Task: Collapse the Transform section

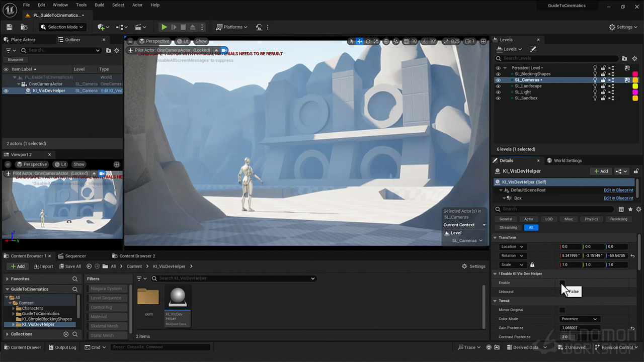Action: [x=495, y=238]
